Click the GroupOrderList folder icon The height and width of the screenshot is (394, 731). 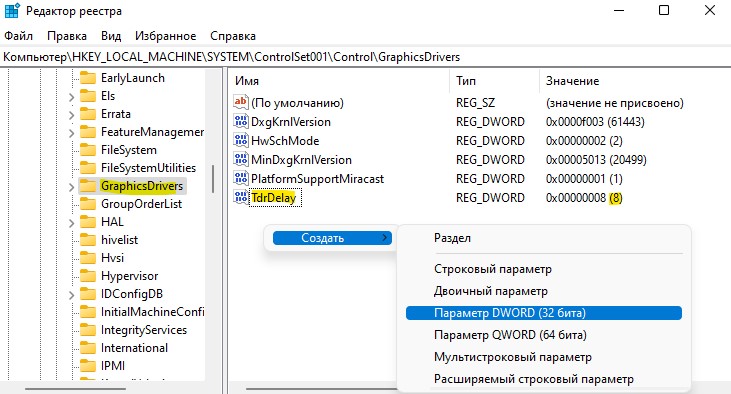tap(88, 204)
